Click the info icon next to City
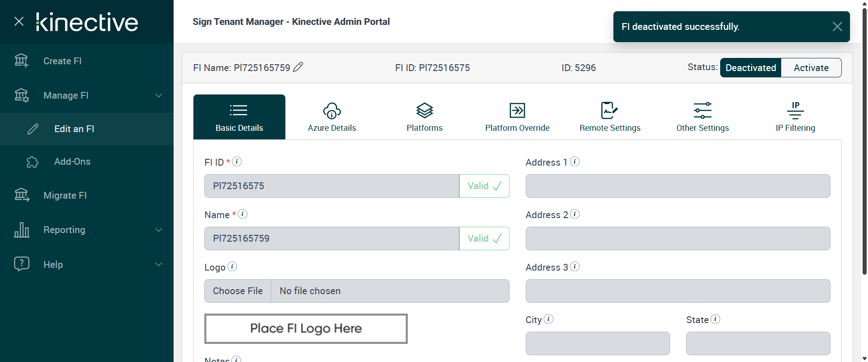The height and width of the screenshot is (362, 868). point(548,319)
